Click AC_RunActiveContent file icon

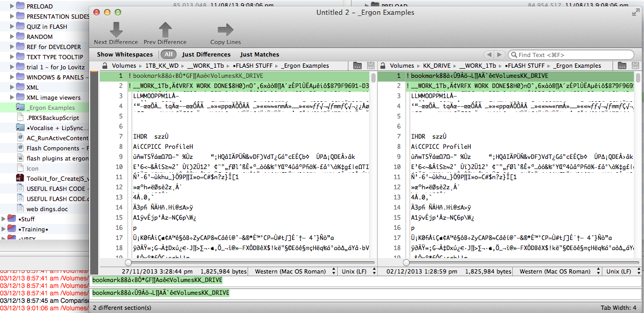(x=20, y=138)
